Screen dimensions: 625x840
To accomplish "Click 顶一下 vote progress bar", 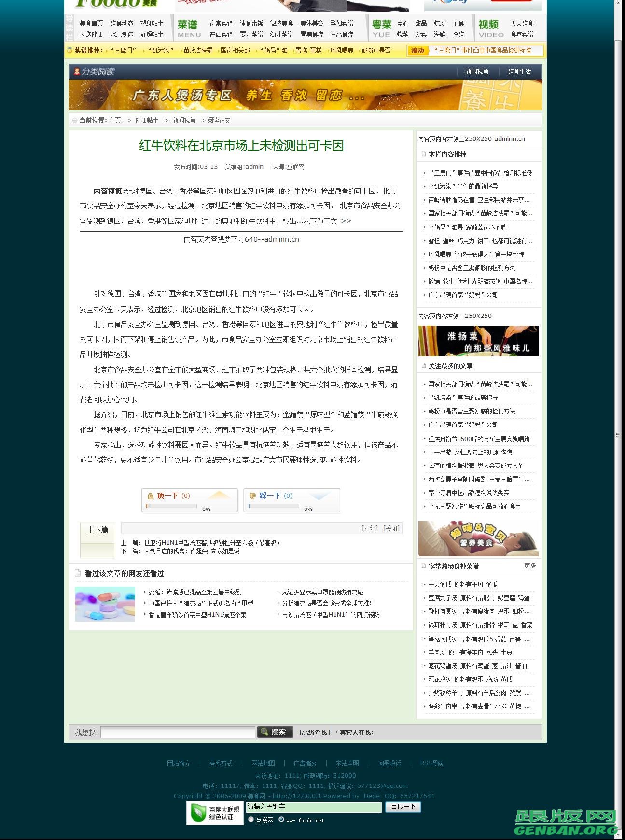I will 171,506.
